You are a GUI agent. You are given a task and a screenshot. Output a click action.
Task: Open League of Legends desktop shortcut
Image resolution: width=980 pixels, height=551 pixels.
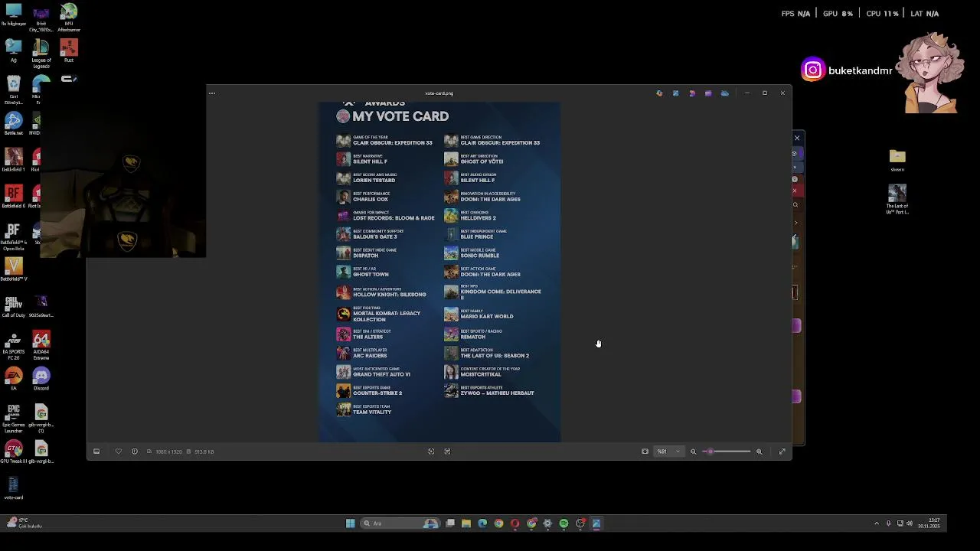(41, 54)
